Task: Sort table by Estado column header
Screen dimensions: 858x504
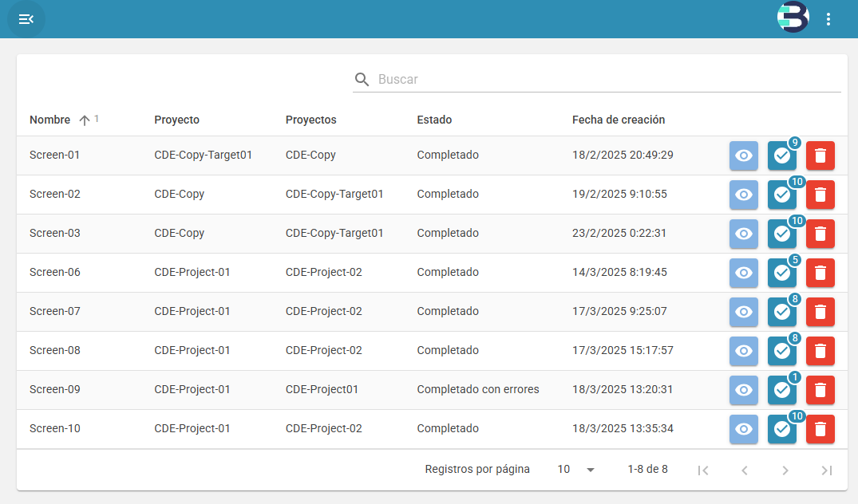Action: (x=434, y=120)
